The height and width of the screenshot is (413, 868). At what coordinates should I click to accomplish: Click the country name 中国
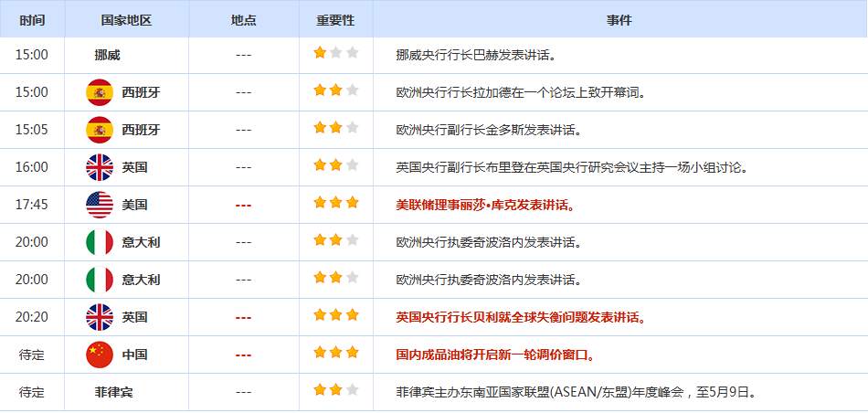(134, 355)
